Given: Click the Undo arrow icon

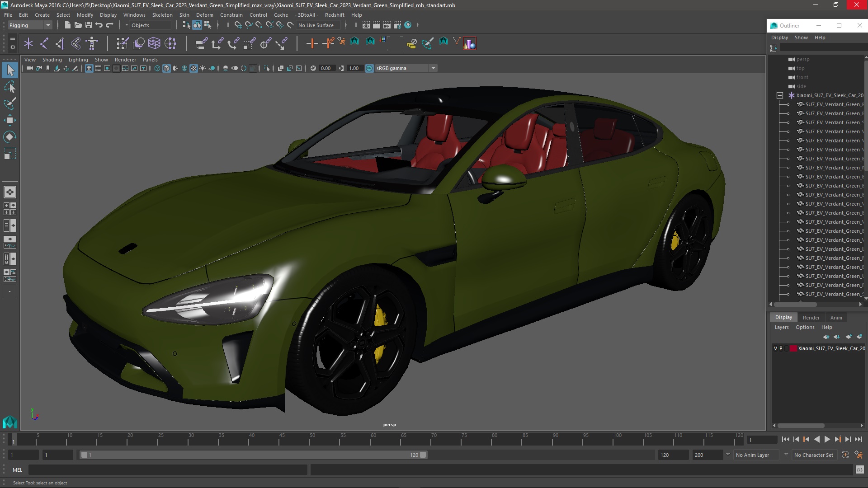Looking at the screenshot, I should [x=99, y=25].
